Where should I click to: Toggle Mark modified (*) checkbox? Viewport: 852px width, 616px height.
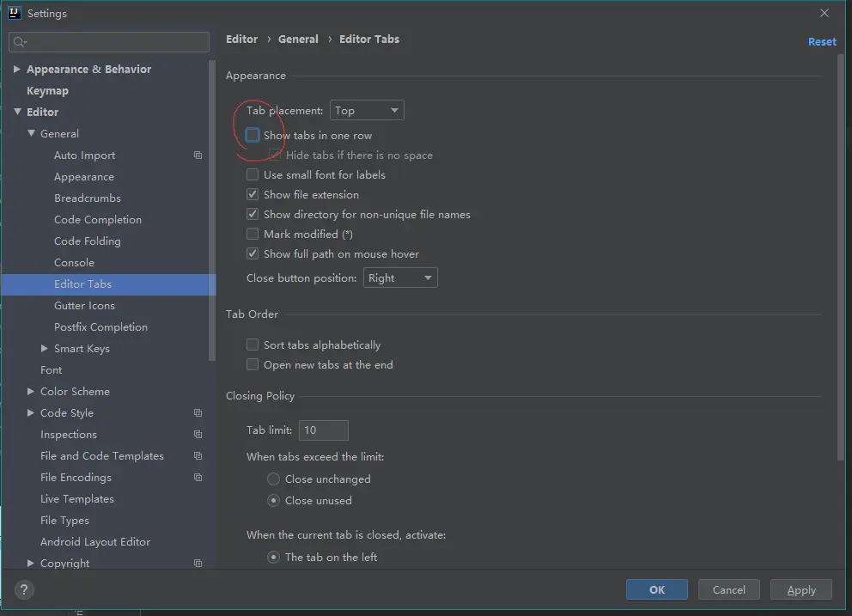[x=253, y=234]
